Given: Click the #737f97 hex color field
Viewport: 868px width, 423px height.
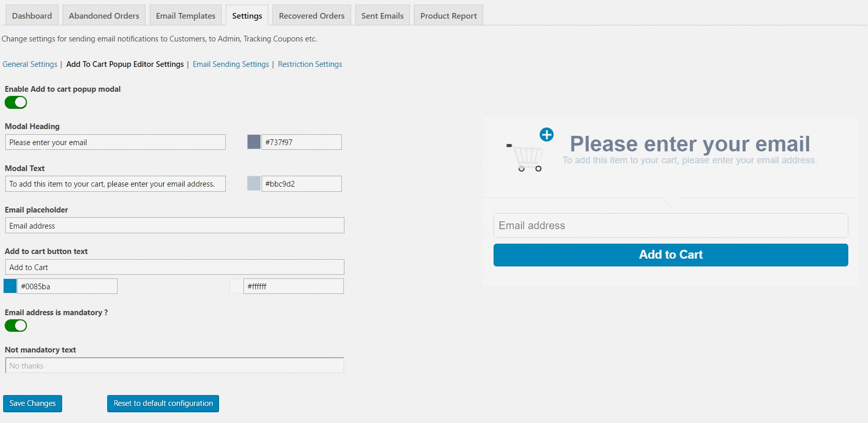Looking at the screenshot, I should click(301, 142).
